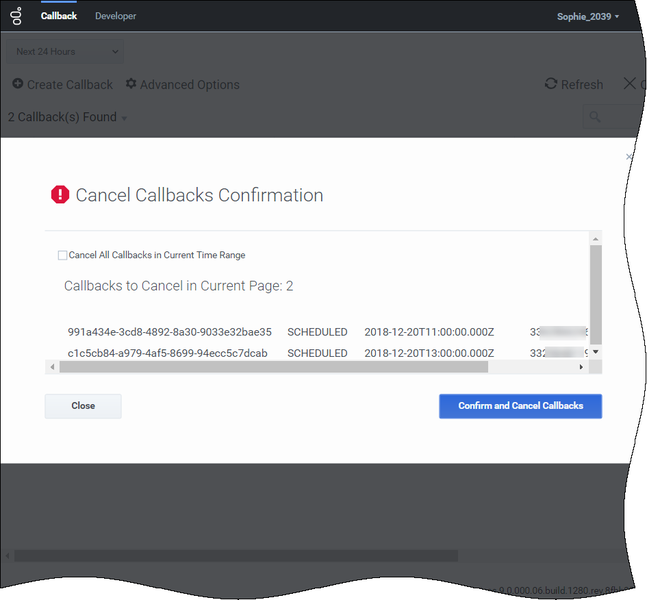
Task: Open the Developer tab
Action: (x=116, y=16)
